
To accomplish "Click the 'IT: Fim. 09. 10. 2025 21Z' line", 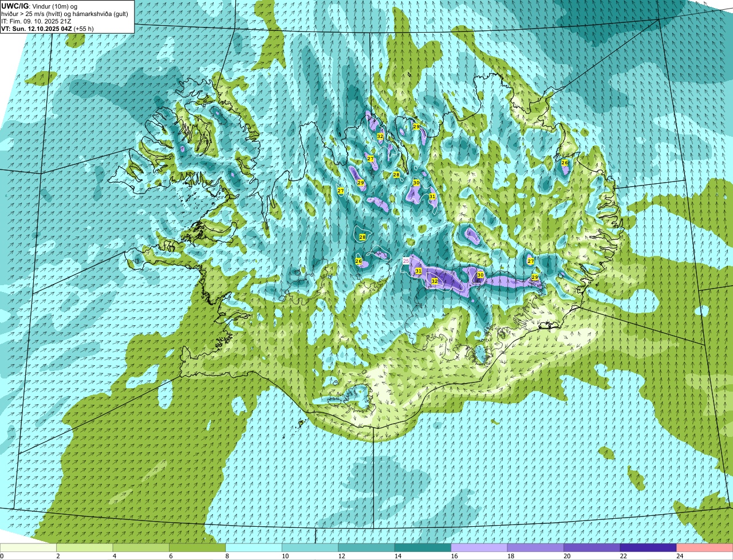I will coord(36,21).
